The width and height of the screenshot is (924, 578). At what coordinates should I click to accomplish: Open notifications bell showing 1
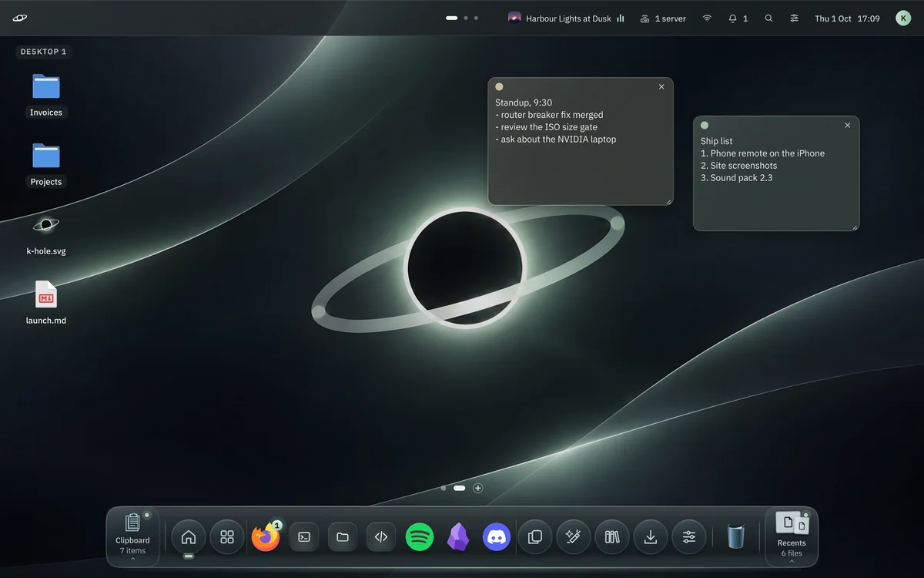point(738,18)
